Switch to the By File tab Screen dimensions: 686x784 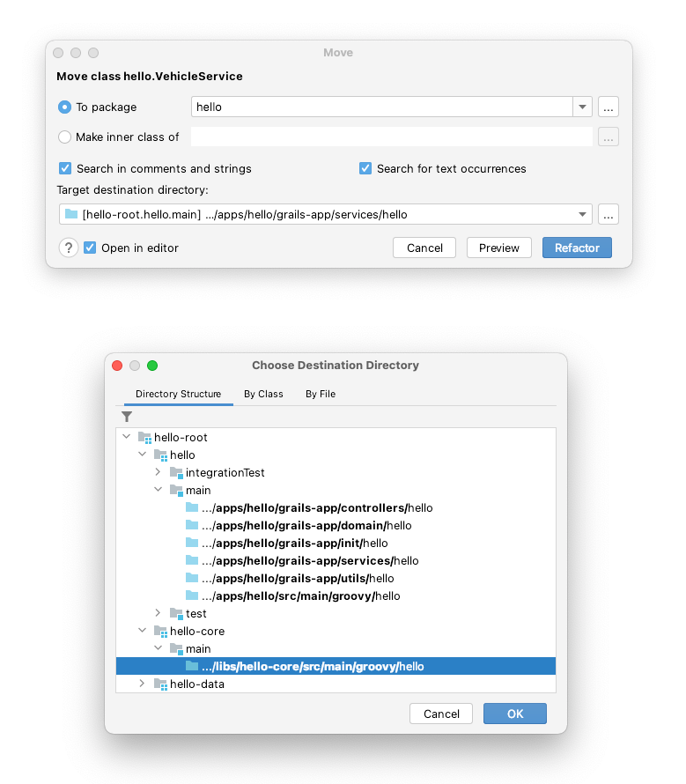pos(321,394)
